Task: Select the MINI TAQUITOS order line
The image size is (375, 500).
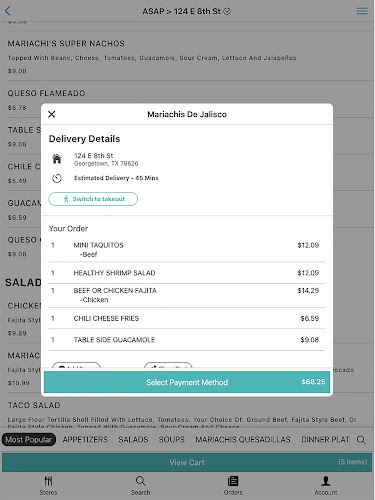Action: [187, 250]
